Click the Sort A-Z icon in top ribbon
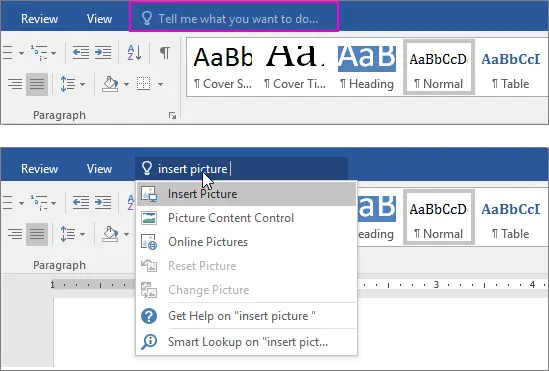The width and height of the screenshot is (549, 371). [134, 53]
